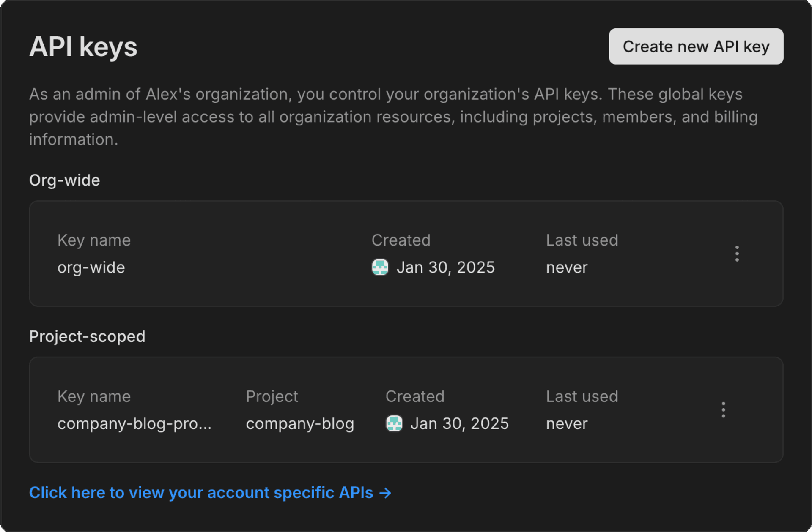Click Create new API key
Screen dimensions: 812x532
click(696, 46)
